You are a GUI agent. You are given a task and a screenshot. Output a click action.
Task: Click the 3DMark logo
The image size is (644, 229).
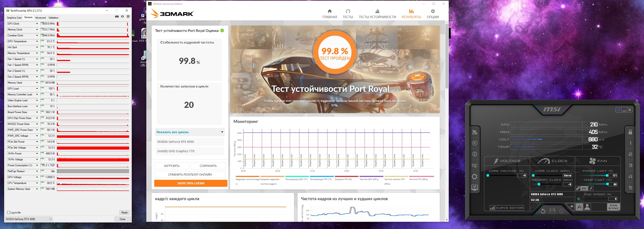tap(172, 13)
